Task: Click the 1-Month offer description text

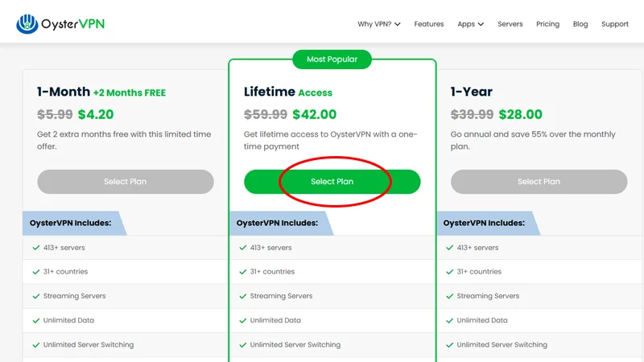Action: [124, 140]
